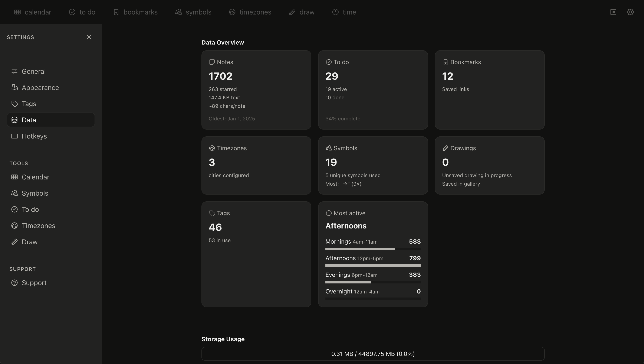Click the 'cities configured' text
The width and height of the screenshot is (644, 364).
point(229,175)
